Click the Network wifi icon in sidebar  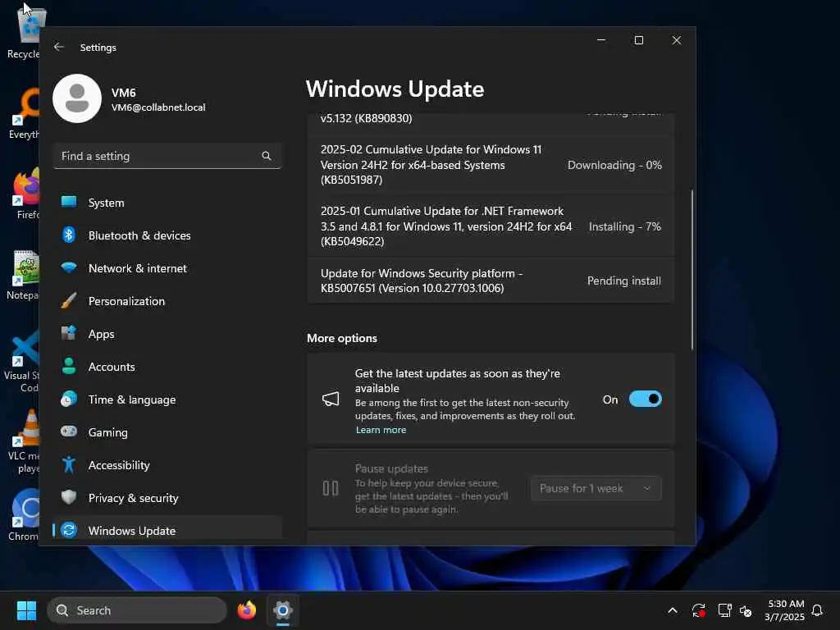pyautogui.click(x=69, y=267)
